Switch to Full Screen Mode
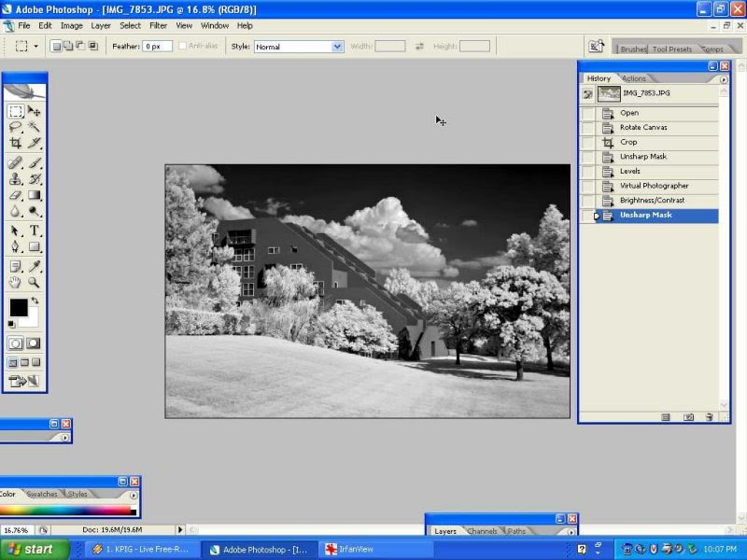Viewport: 747px width, 560px height. click(x=35, y=363)
